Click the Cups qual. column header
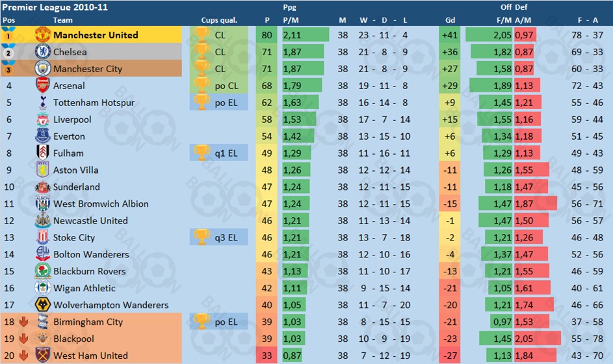The image size is (613, 364). 219,20
